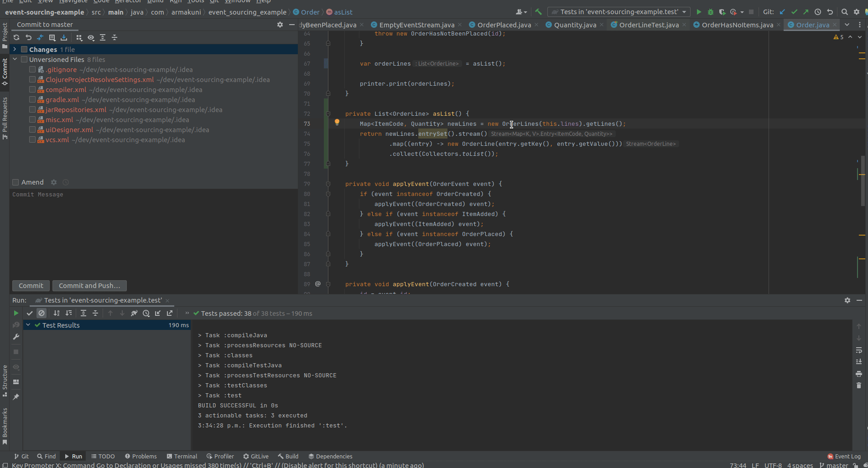Click Git Update Project arrow
Viewport: 868px width, 468px height.
pos(783,12)
